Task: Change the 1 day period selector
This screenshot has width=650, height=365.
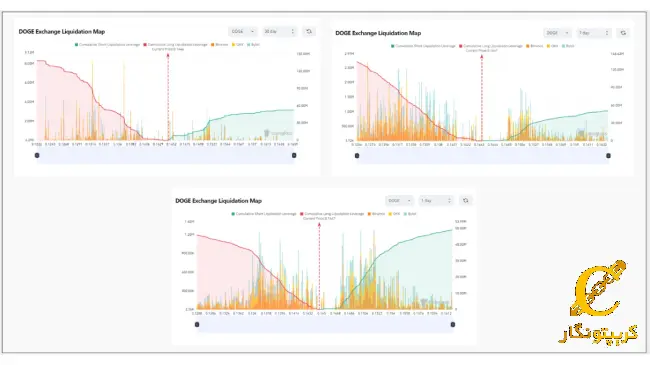Action: 436,201
